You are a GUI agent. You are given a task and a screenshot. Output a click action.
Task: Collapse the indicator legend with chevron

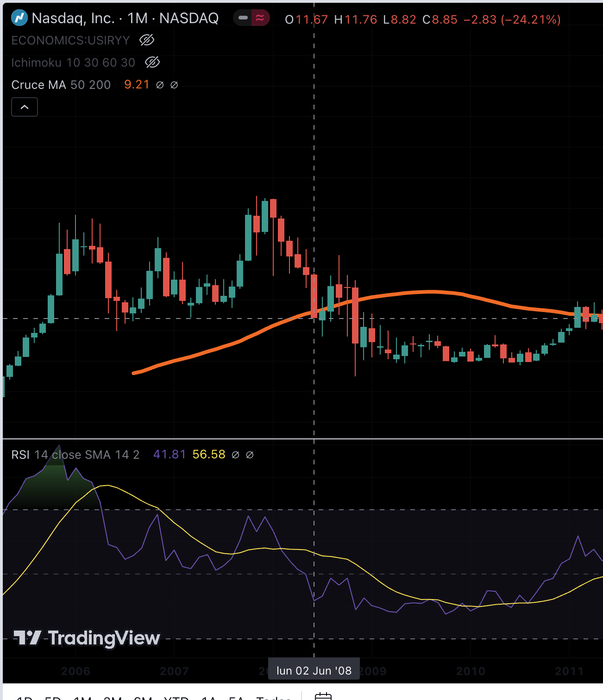click(x=25, y=107)
